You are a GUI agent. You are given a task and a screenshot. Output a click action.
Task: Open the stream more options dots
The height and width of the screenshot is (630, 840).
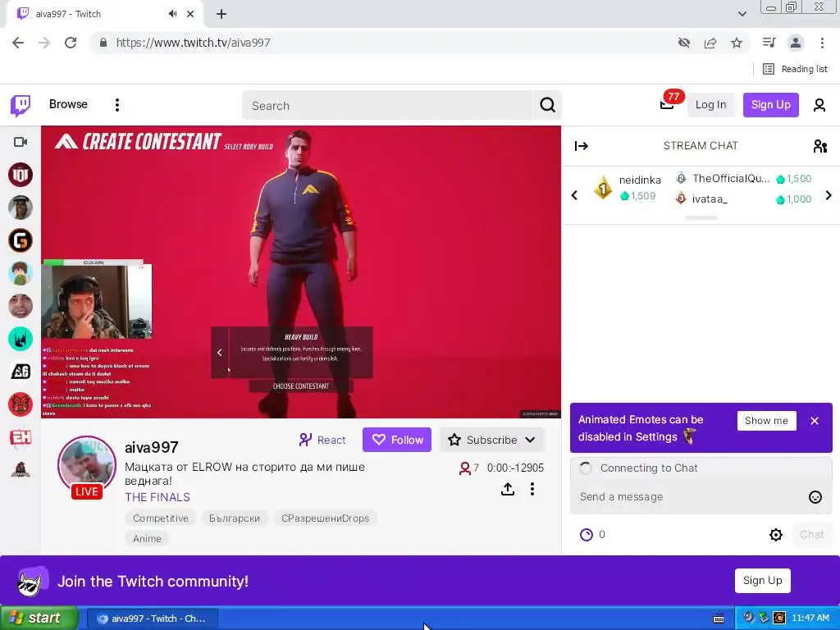pyautogui.click(x=532, y=489)
